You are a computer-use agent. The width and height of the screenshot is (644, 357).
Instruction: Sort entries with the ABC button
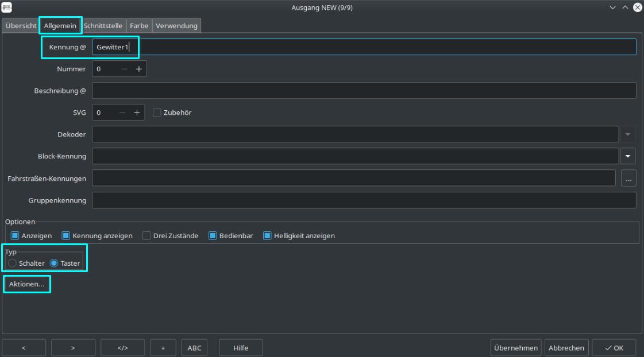click(194, 348)
